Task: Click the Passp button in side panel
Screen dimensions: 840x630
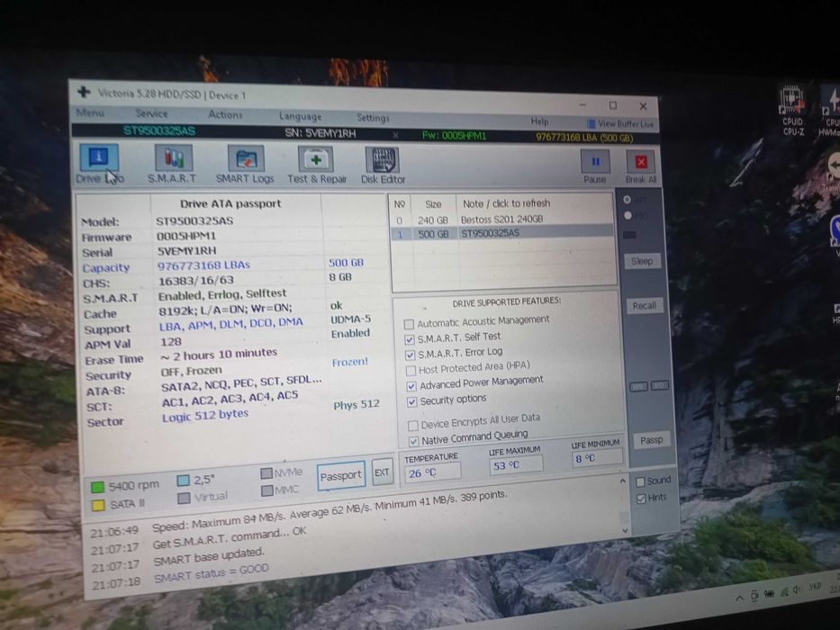Action: tap(652, 440)
